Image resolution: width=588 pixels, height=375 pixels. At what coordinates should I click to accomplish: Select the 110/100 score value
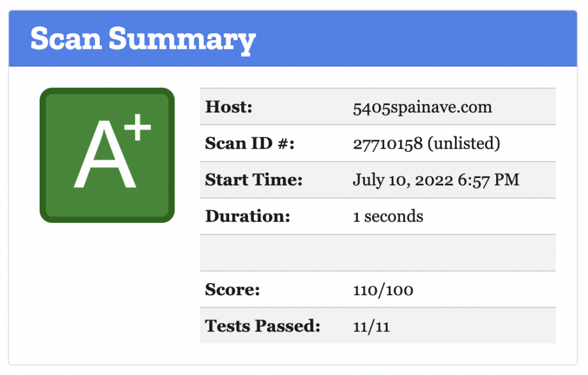click(x=383, y=290)
